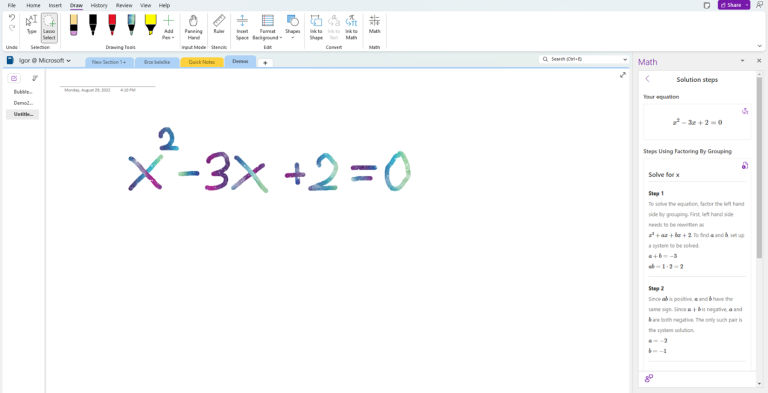This screenshot has width=768, height=393.
Task: Click the Share button
Action: pos(731,5)
